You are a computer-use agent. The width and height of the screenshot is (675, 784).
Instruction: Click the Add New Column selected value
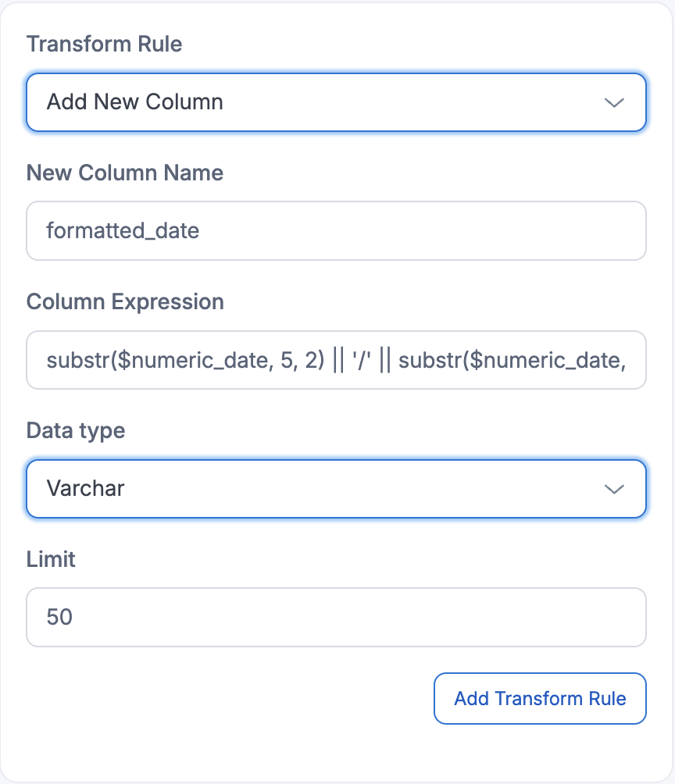coord(134,102)
